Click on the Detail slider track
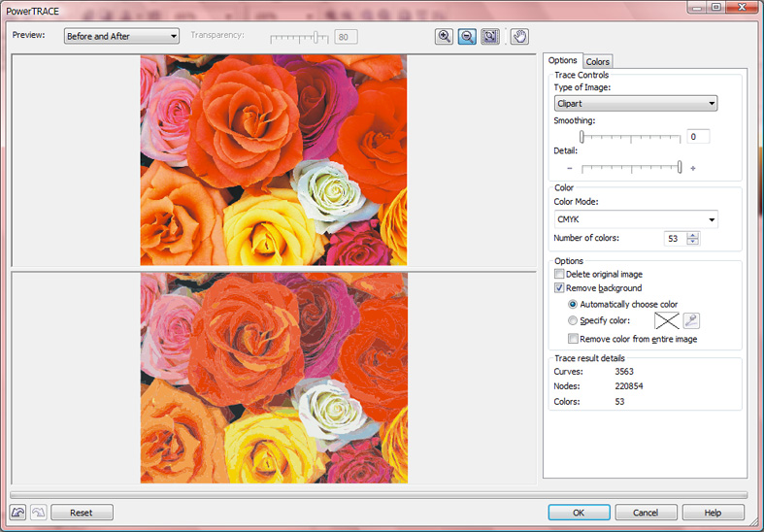The image size is (764, 532). 631,168
